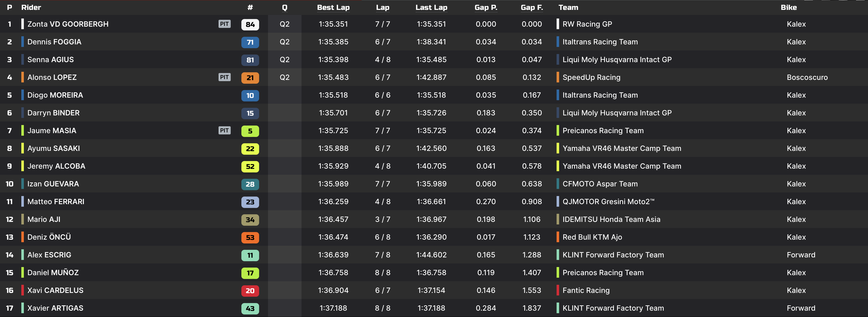Image resolution: width=868 pixels, height=317 pixels.
Task: Click the red number 20 badge
Action: [x=250, y=290]
